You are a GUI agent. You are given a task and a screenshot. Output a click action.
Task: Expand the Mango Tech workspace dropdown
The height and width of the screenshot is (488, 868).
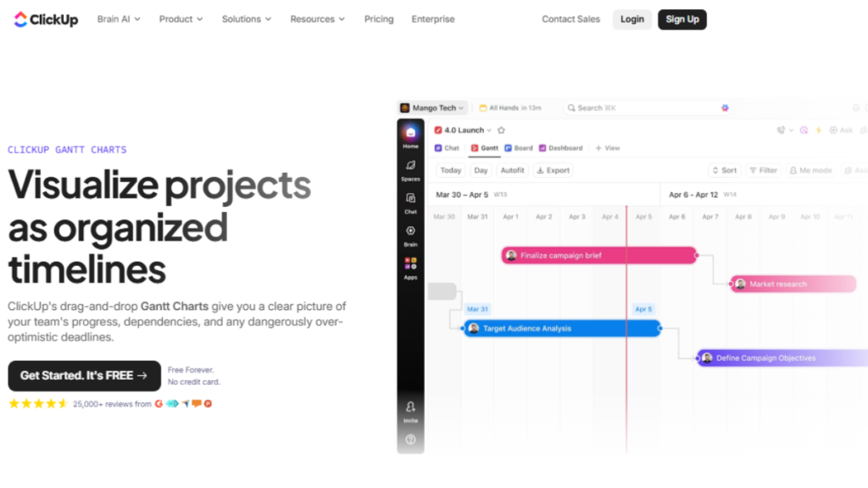[432, 108]
